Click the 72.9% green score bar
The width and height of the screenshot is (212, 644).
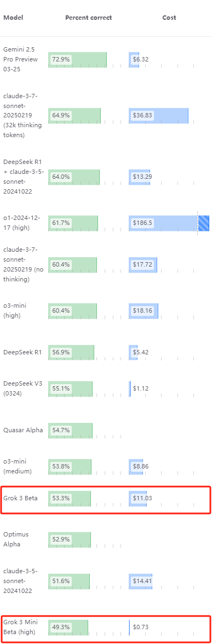pos(77,60)
